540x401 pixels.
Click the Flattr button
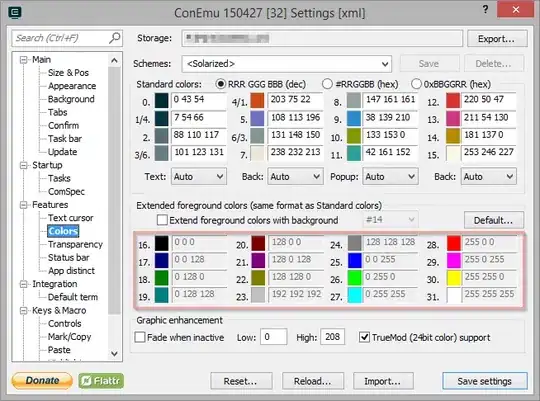101,381
